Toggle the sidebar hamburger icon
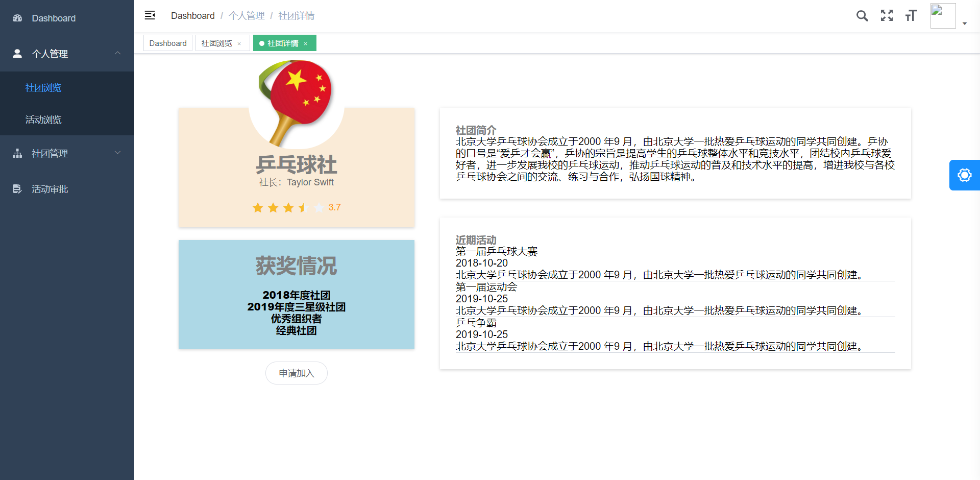980x480 pixels. pos(150,15)
